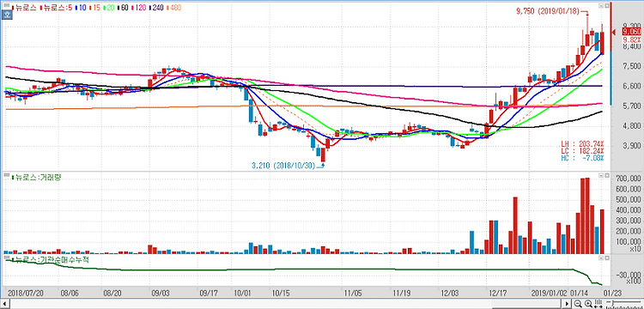This screenshot has width=644, height=309.
Task: Toggle the 20-day moving average legend
Action: click(x=109, y=8)
